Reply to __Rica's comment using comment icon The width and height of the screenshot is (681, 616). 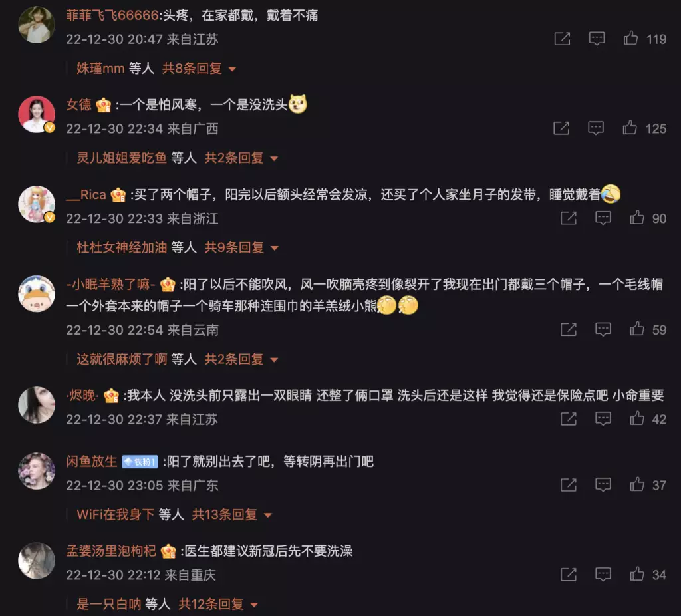coord(603,218)
